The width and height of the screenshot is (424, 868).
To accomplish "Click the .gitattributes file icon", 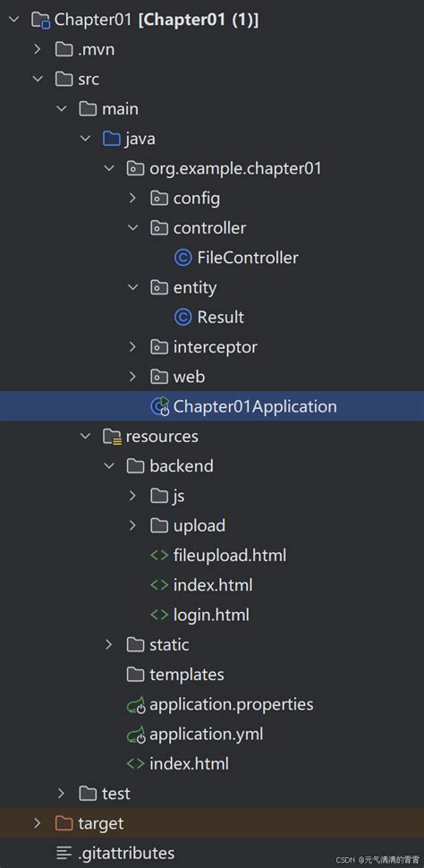I will 64,853.
